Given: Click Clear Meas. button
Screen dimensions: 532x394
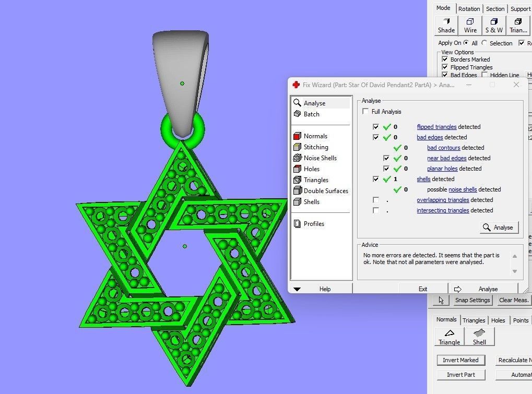Looking at the screenshot, I should point(514,300).
